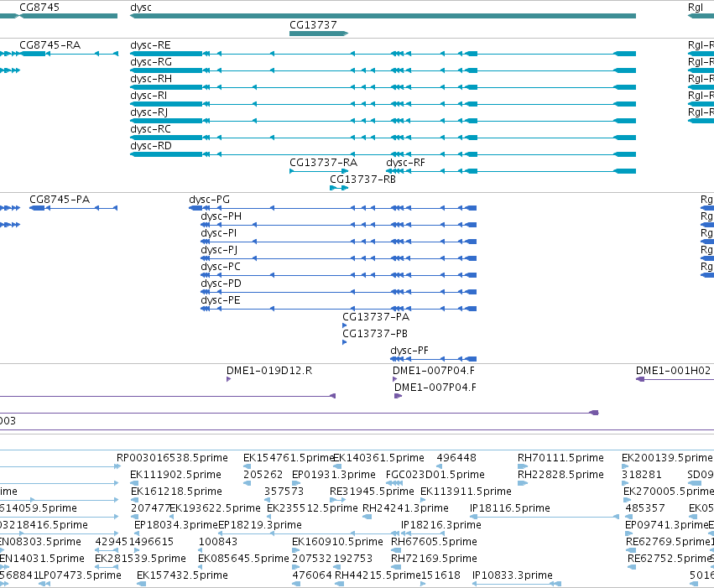Image resolution: width=714 pixels, height=588 pixels.
Task: Select the 496448 feature
Action: [439, 466]
